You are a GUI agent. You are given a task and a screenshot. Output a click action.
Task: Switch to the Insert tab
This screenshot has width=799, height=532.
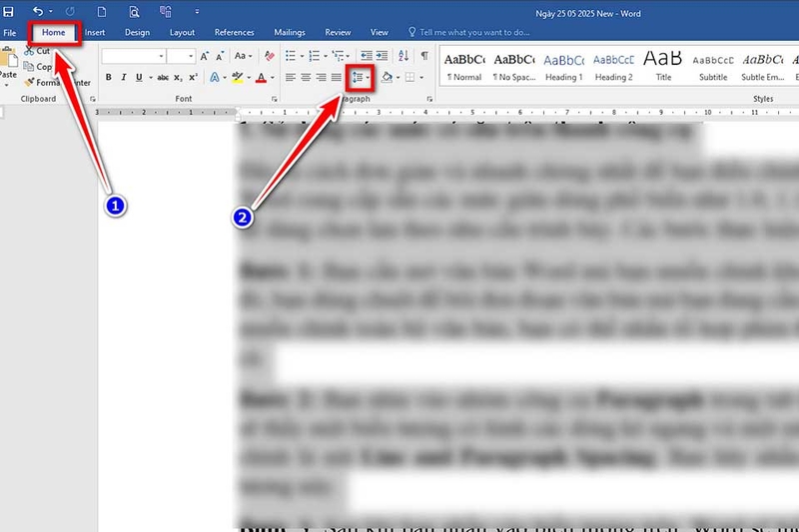point(95,33)
